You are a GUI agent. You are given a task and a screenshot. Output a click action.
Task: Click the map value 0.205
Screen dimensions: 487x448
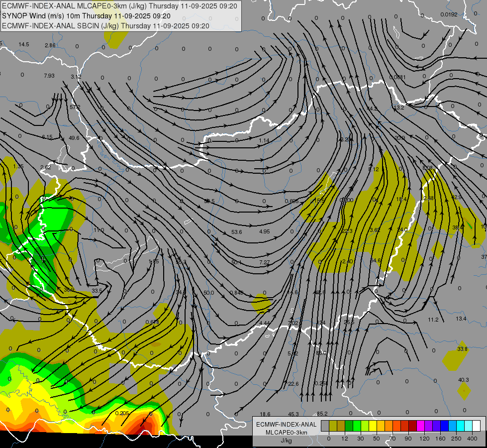click(122, 413)
